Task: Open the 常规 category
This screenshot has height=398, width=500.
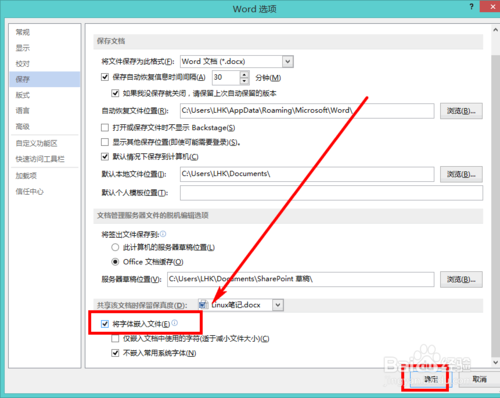Action: tap(23, 32)
